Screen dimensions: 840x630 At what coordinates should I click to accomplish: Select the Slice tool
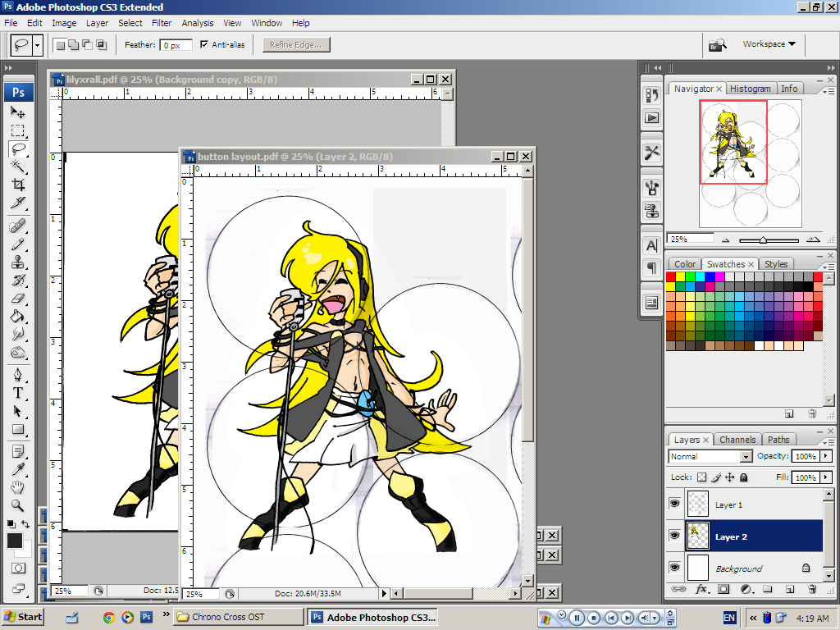[18, 203]
